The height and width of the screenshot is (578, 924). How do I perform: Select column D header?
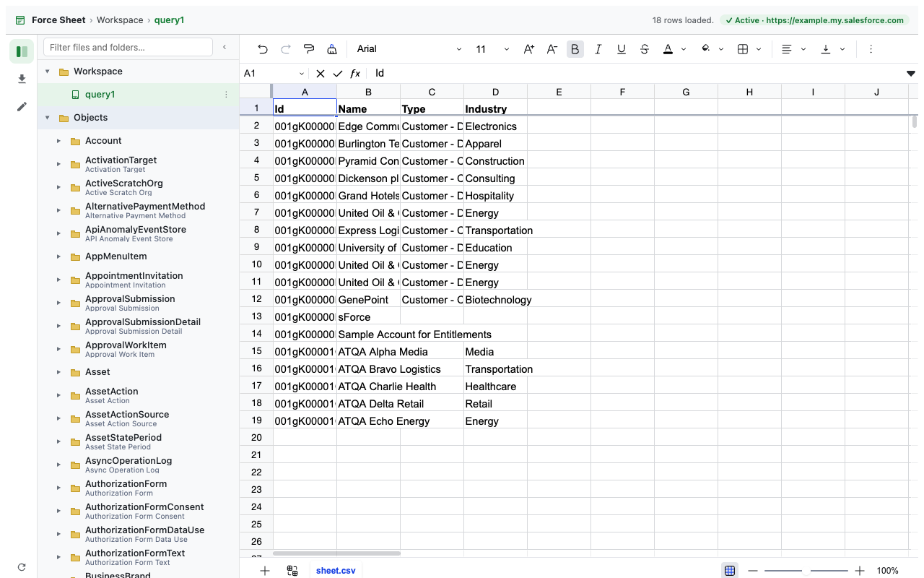(x=496, y=92)
